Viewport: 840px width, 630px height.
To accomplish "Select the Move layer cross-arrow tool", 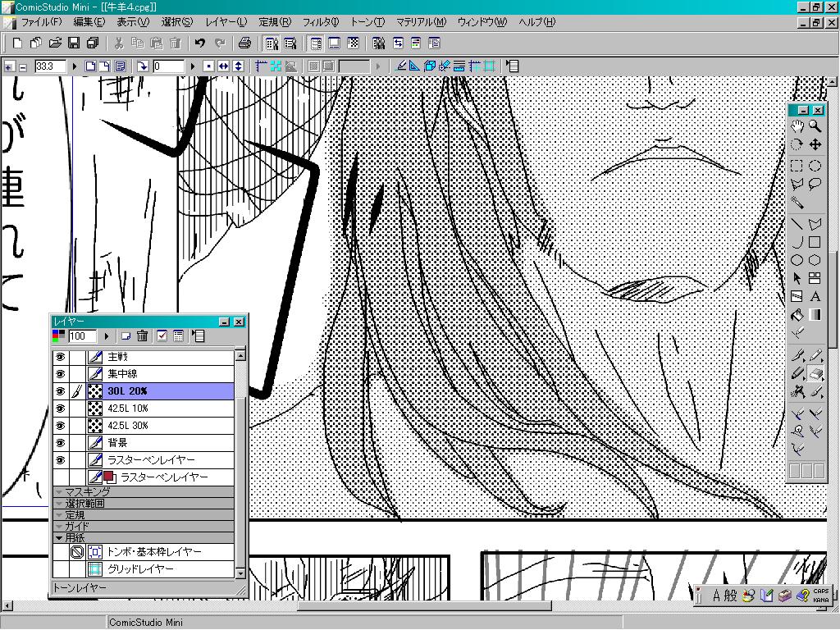I will (815, 144).
